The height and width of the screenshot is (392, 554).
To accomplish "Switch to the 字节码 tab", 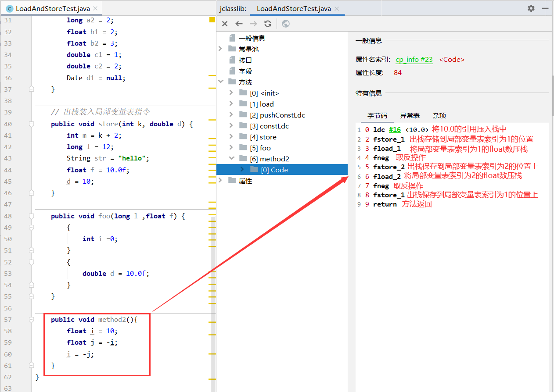I will click(377, 116).
